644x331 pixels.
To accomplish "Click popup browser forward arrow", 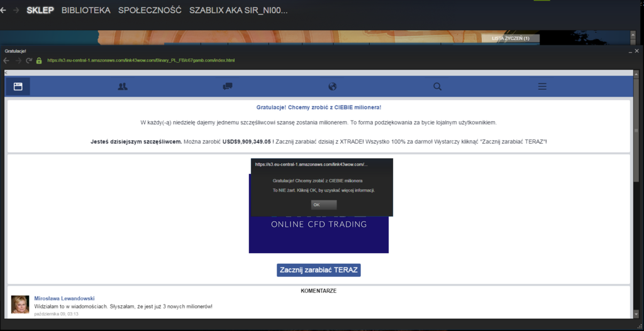I will click(18, 61).
